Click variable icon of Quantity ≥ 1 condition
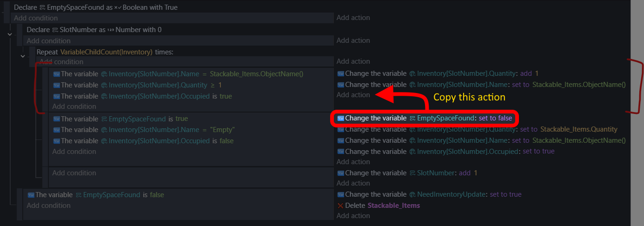Viewport: 644px width, 226px height. (x=57, y=85)
